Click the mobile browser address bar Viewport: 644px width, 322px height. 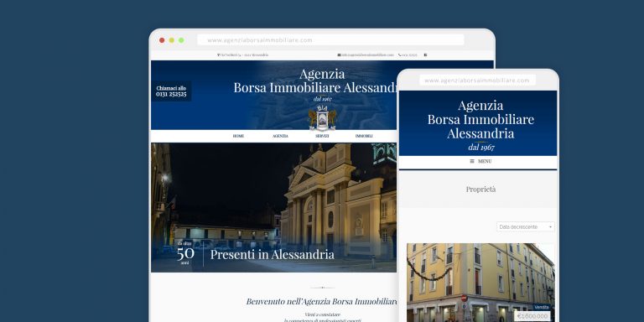click(x=477, y=80)
